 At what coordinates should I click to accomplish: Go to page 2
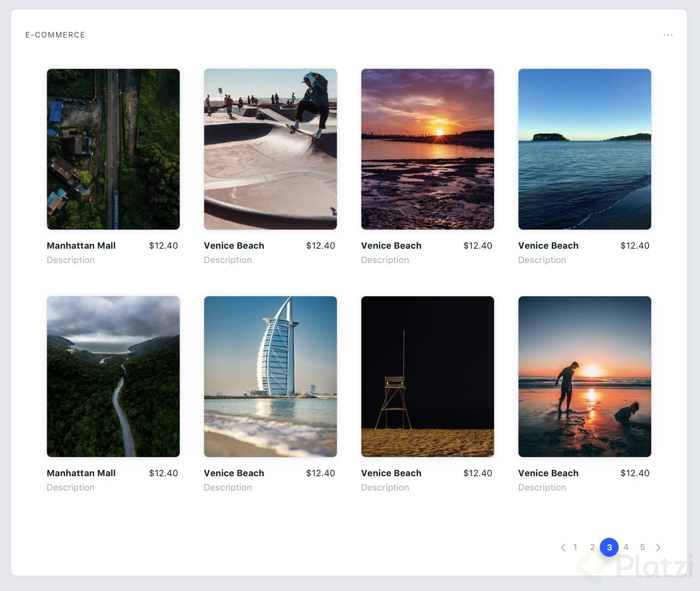[592, 547]
